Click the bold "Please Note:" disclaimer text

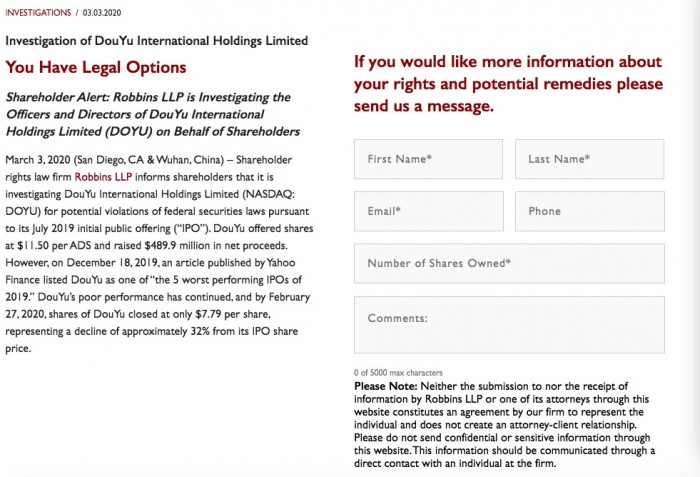coord(386,386)
